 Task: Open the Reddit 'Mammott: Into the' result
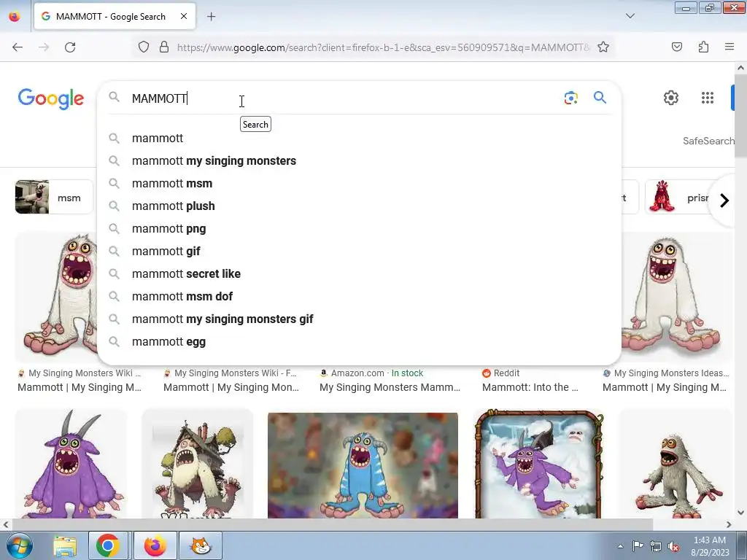point(530,381)
